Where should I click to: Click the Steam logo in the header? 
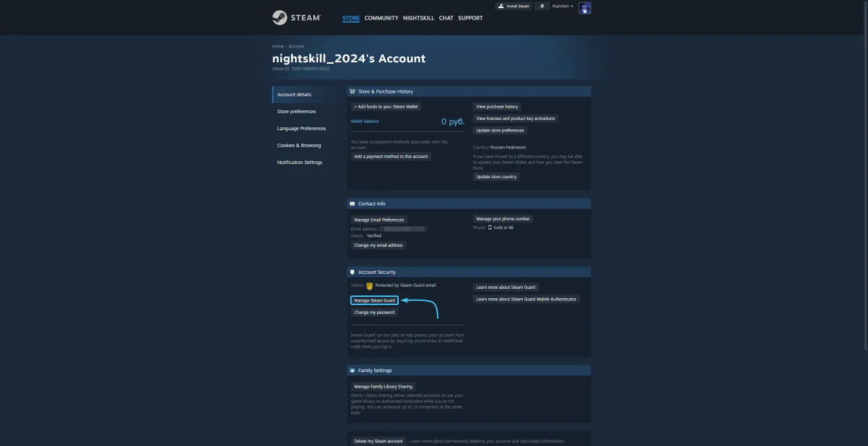click(296, 18)
